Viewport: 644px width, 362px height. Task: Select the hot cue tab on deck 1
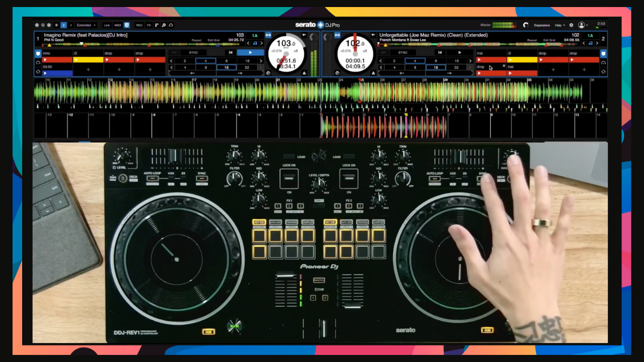coord(38,53)
